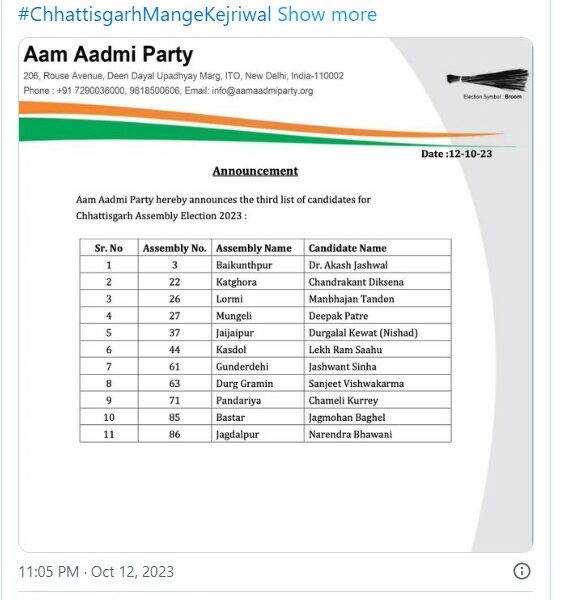Click the Sr. No column header
Screen dimensions: 565x600
[109, 248]
